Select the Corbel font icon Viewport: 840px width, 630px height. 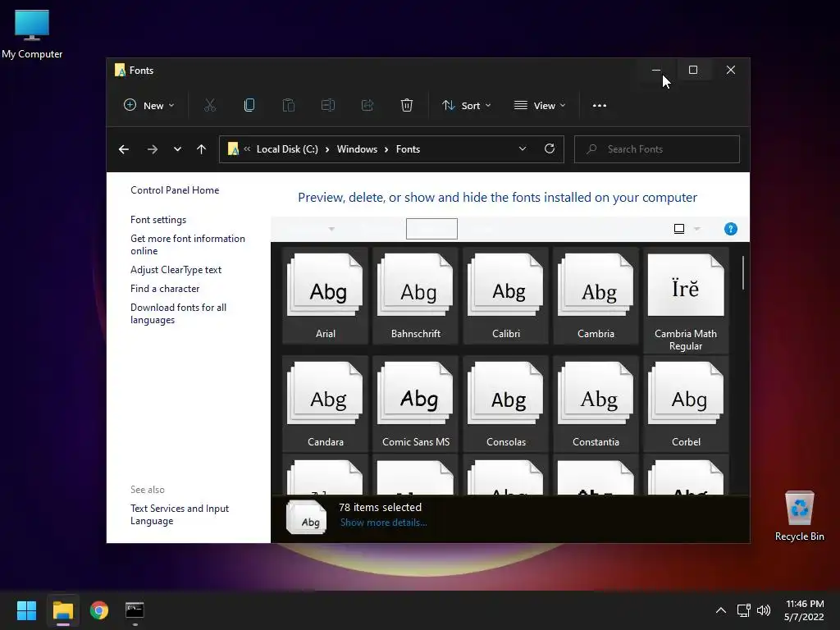(x=686, y=404)
